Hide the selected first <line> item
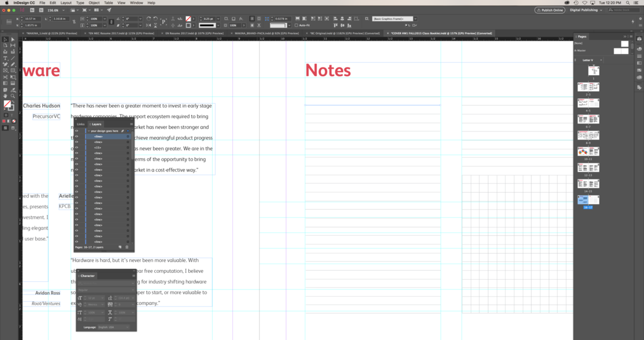 tap(76, 137)
